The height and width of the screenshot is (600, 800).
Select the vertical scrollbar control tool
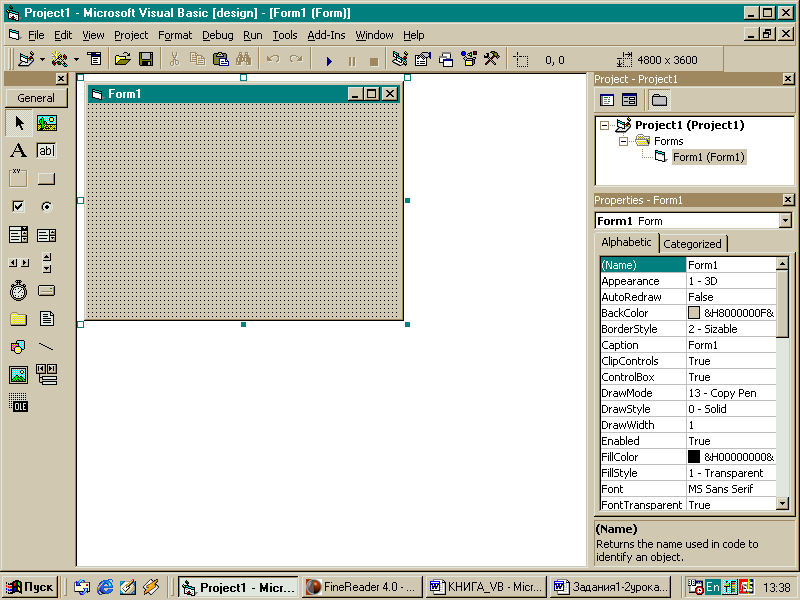[x=46, y=263]
